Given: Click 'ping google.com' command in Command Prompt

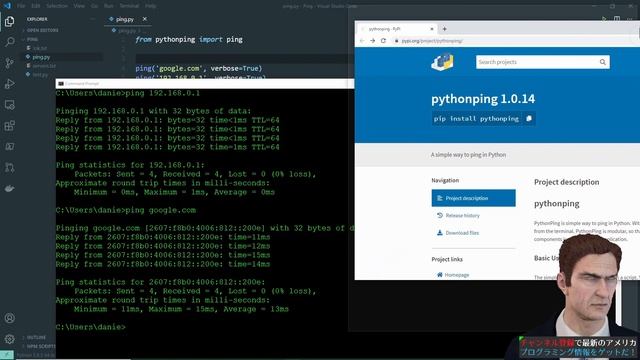Looking at the screenshot, I should click(161, 210).
